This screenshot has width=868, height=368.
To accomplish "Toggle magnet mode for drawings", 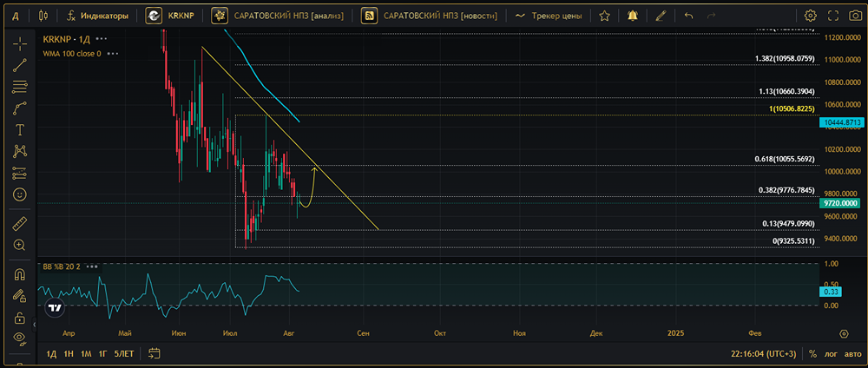I will [x=19, y=274].
